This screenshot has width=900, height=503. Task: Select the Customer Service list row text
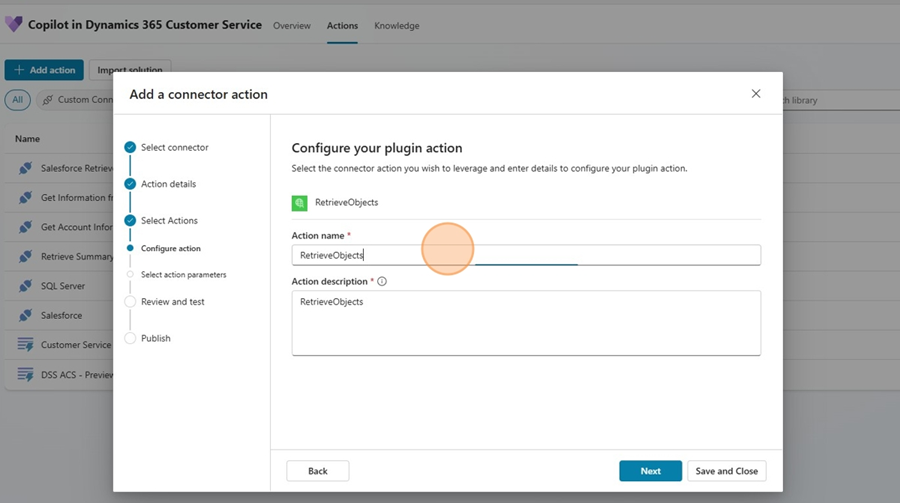point(76,345)
